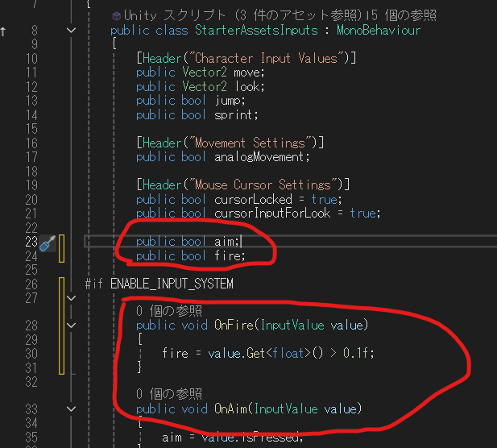The height and width of the screenshot is (448, 497).
Task: Open the 0 references lens above OnFire
Action: 169,311
